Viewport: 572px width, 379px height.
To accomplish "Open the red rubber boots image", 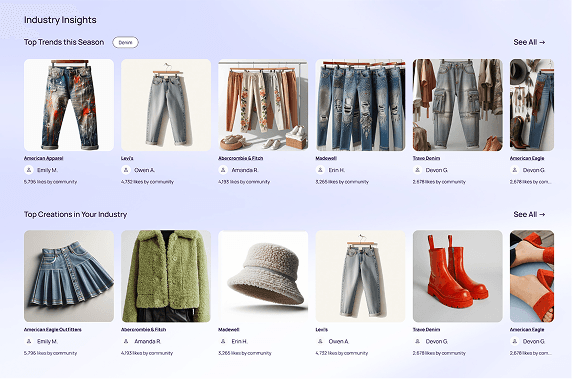I will tap(457, 276).
